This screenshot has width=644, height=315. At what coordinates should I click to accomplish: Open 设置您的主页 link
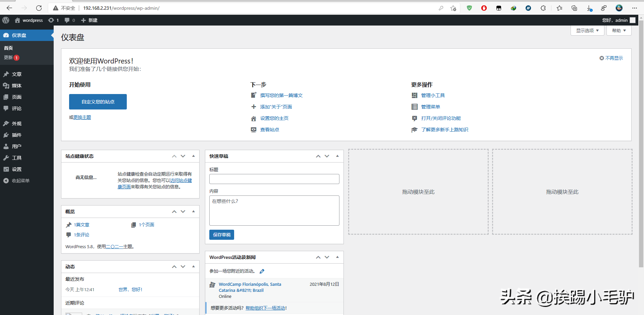[x=274, y=118]
